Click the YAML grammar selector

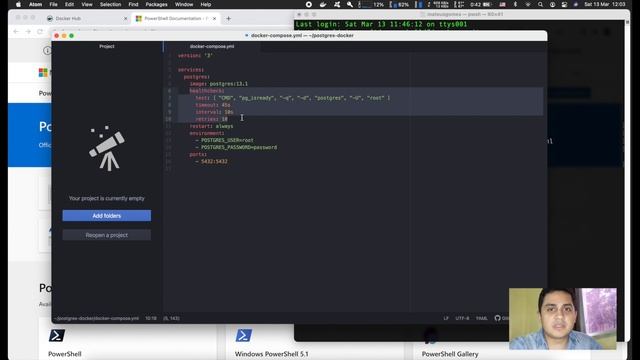click(482, 318)
